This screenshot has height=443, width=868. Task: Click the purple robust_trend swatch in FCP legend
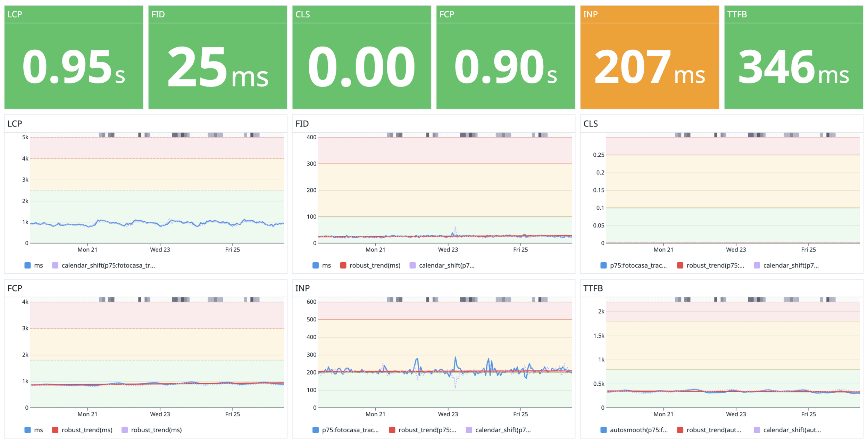tap(125, 430)
